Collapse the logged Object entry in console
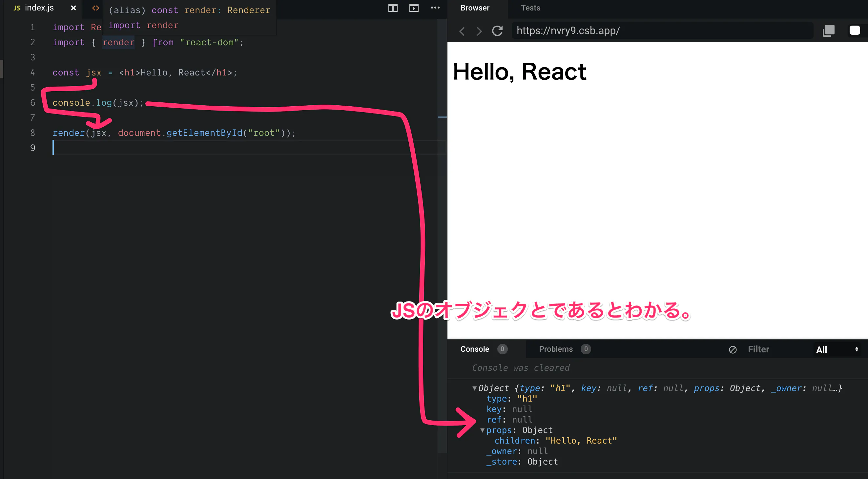Screen dimensions: 868x479 [x=474, y=388]
